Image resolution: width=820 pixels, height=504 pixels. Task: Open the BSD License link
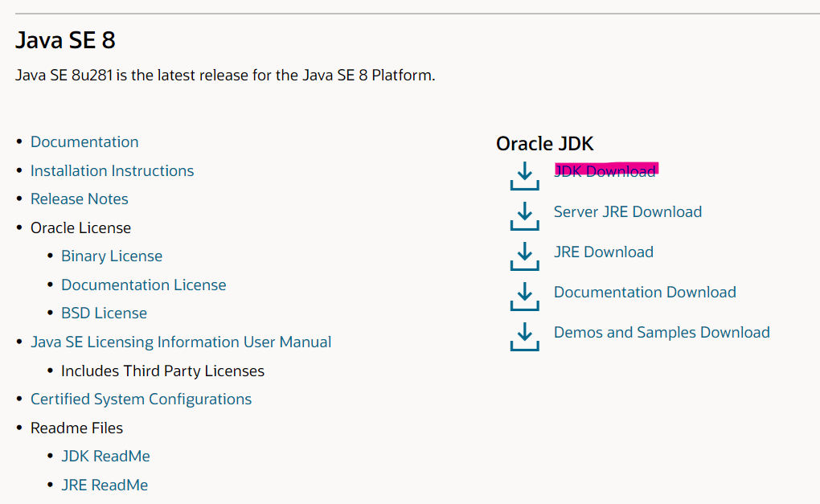[104, 313]
